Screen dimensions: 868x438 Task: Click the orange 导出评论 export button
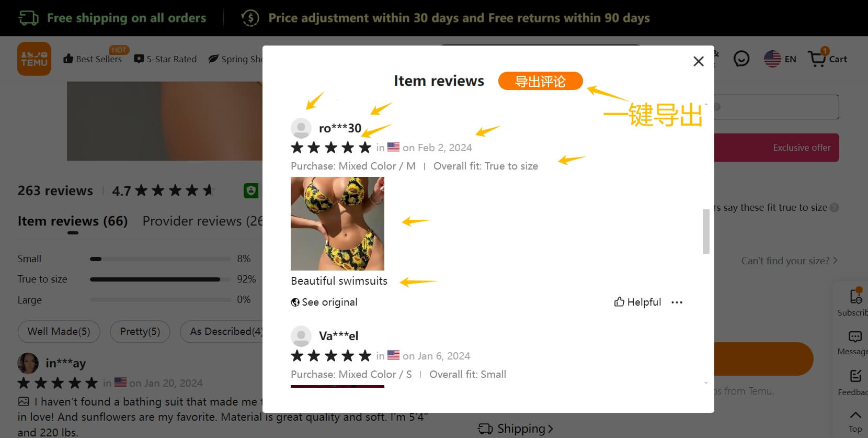click(540, 81)
